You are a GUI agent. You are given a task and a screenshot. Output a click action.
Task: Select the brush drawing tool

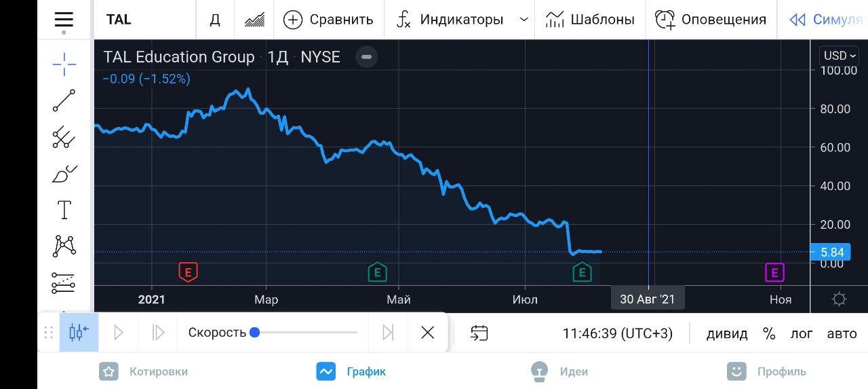coord(64,174)
